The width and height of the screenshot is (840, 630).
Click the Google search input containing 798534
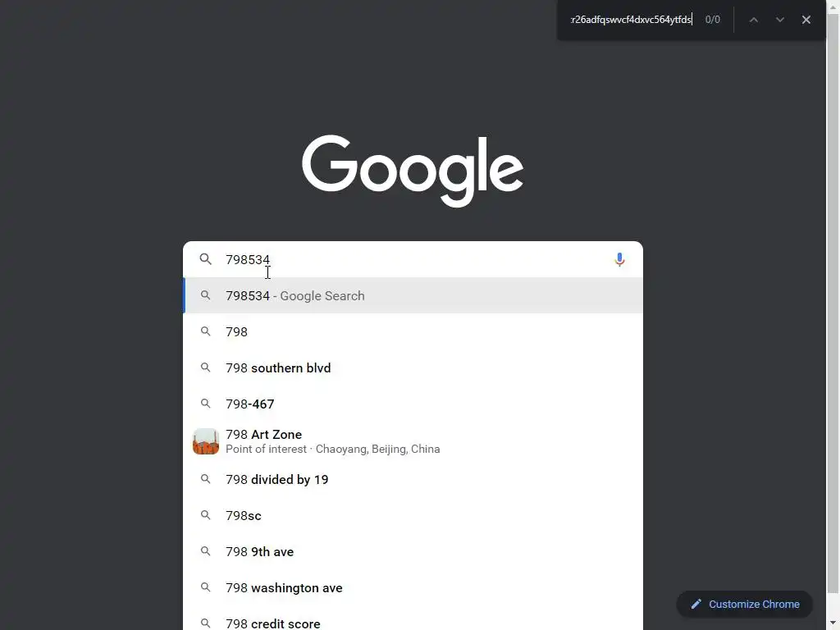[413, 259]
